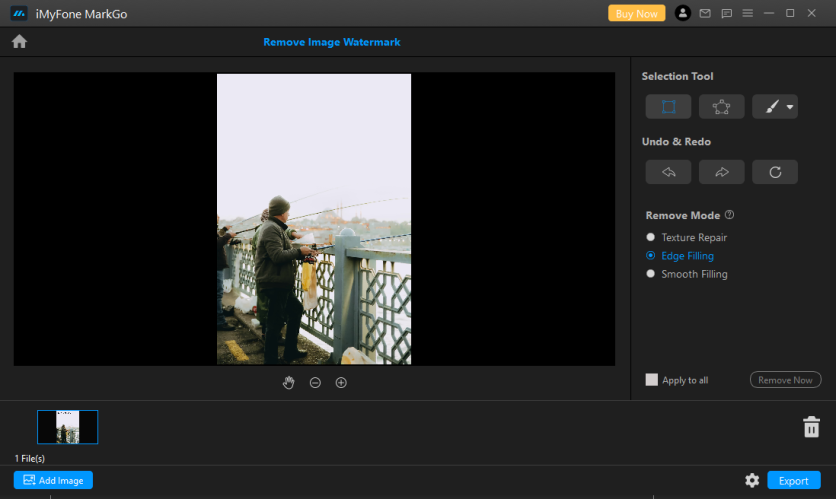Open Remove Mode help question mark

(729, 215)
